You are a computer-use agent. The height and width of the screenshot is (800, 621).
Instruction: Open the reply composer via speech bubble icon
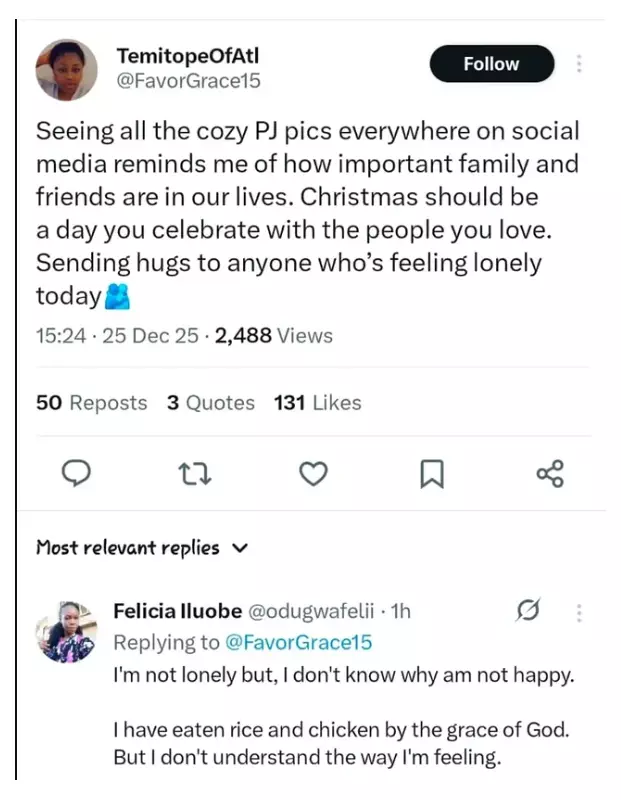[78, 473]
